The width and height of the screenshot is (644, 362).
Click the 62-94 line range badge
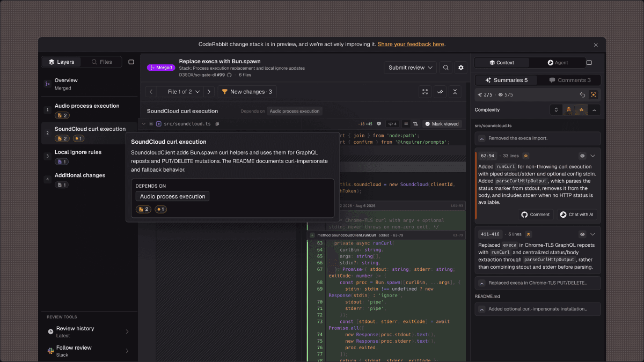click(x=488, y=156)
